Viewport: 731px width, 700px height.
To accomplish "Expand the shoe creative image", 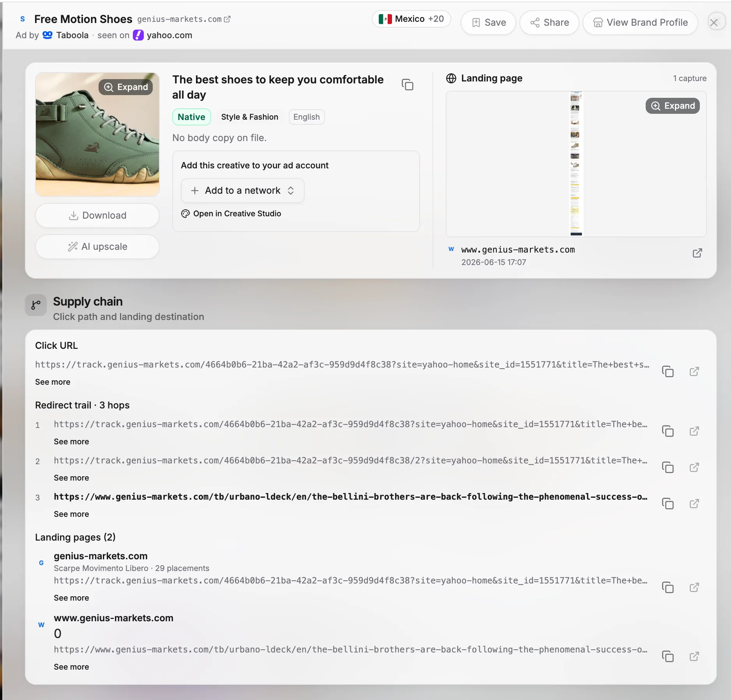I will click(x=125, y=87).
